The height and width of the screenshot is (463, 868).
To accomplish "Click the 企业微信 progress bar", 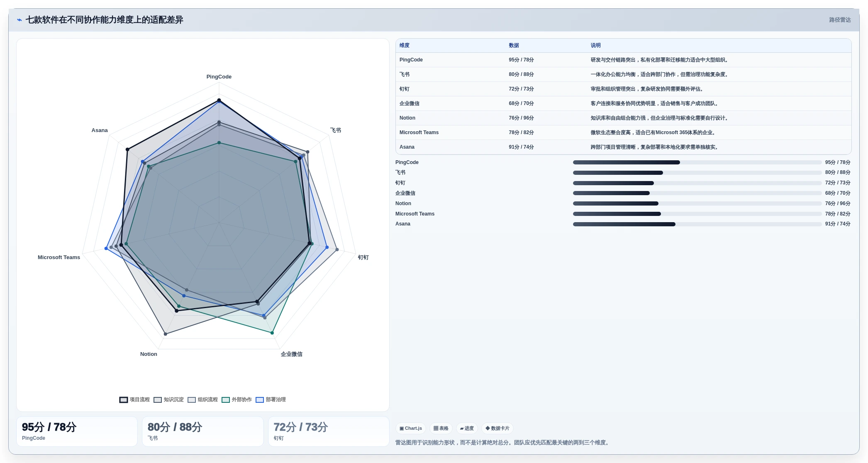I will (697, 193).
